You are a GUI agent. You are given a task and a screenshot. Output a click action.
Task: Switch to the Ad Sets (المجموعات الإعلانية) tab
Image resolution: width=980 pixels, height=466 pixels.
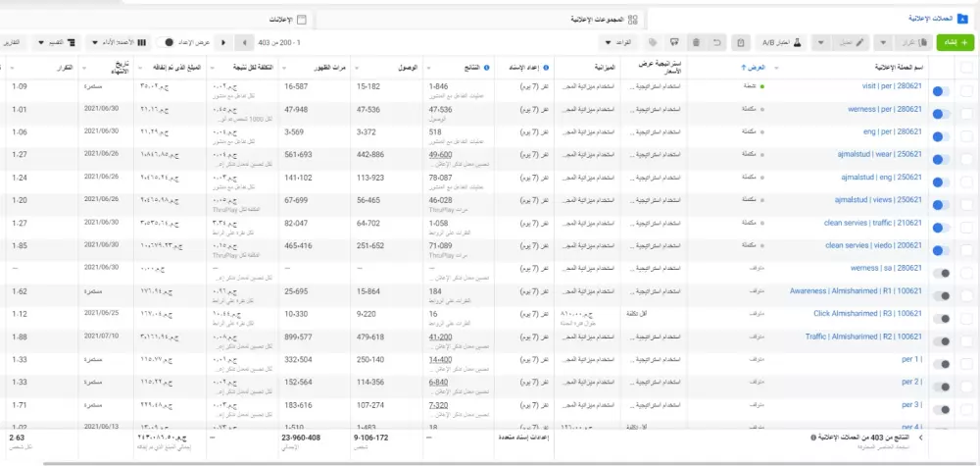480,20
